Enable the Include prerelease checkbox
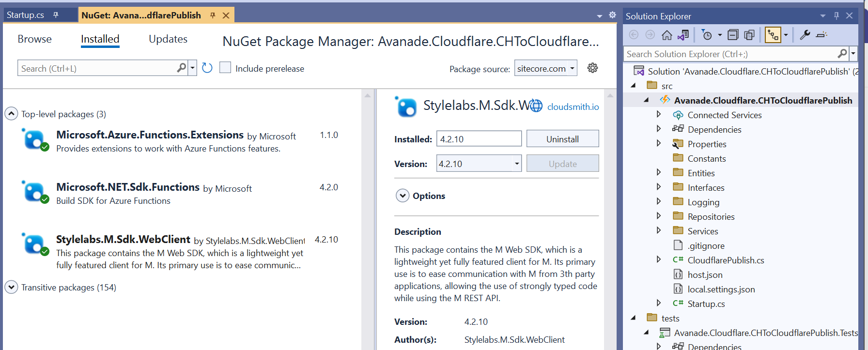The image size is (868, 350). click(x=225, y=68)
